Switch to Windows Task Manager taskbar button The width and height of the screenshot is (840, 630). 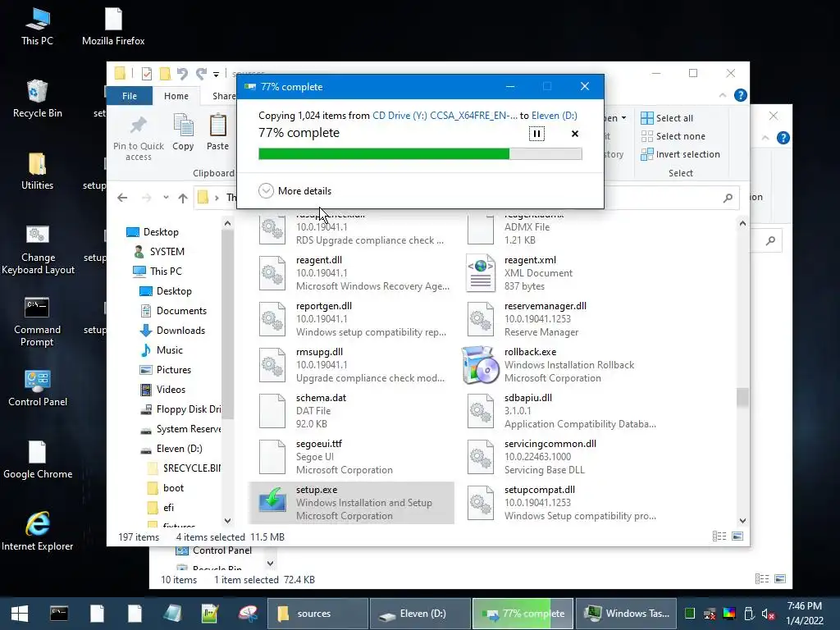pyautogui.click(x=626, y=614)
